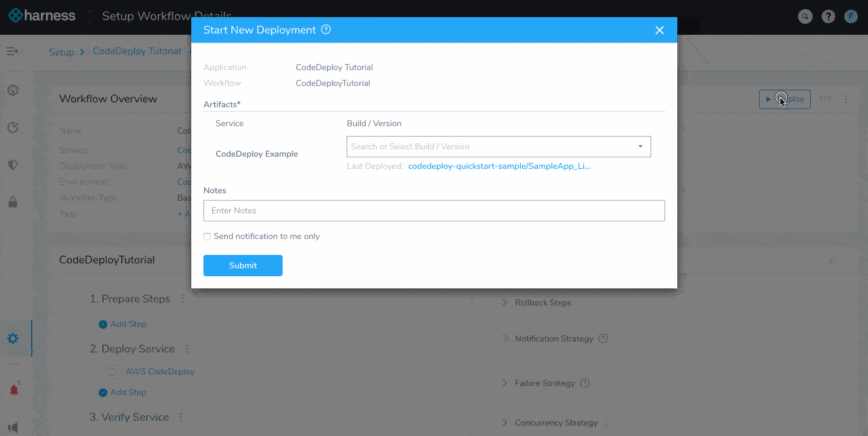
Task: Open Prepare Steps three-dot menu
Action: [x=183, y=299]
